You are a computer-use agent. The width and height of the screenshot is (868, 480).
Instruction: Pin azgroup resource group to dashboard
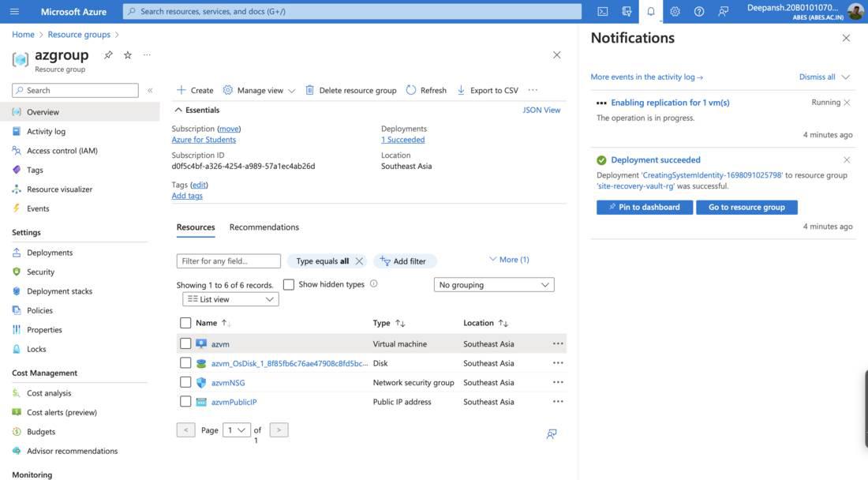tap(109, 55)
